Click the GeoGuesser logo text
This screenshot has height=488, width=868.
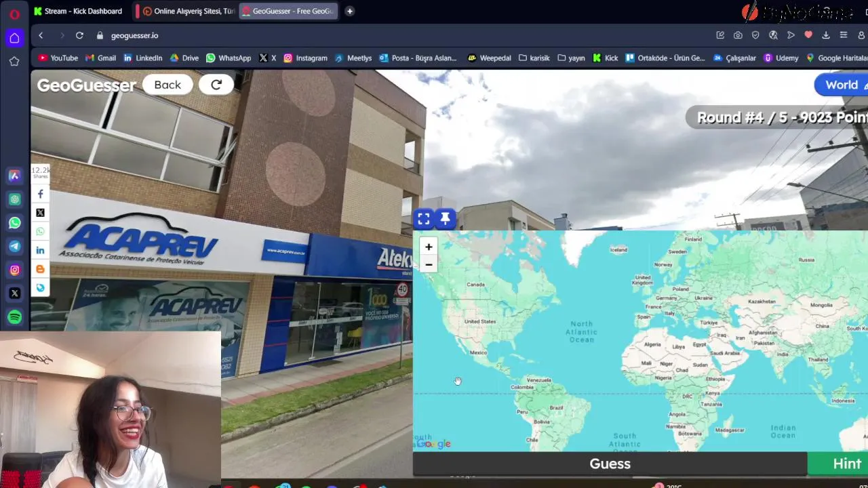[87, 85]
